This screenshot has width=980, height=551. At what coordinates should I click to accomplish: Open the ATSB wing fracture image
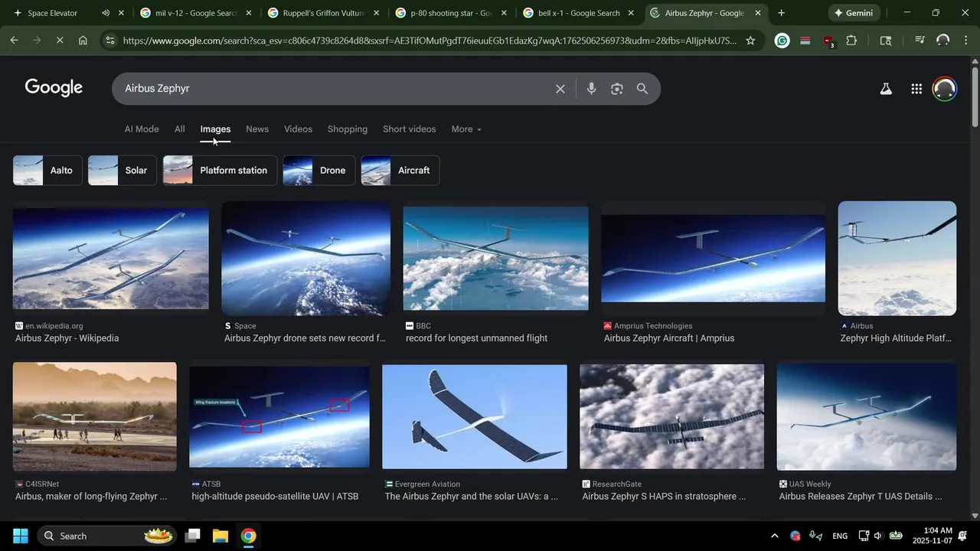[x=279, y=416]
